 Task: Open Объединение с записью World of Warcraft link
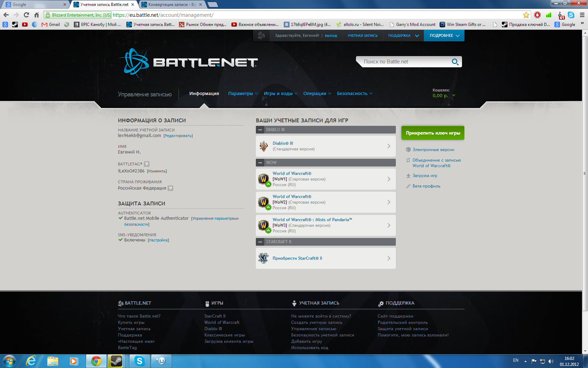pyautogui.click(x=436, y=163)
